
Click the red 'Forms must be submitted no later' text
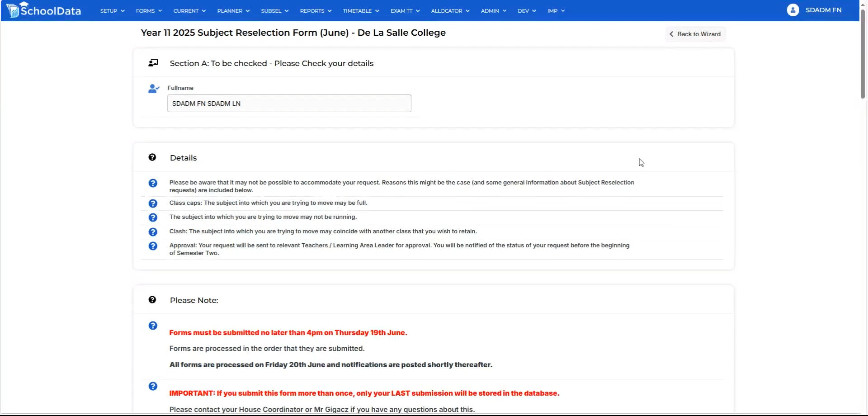click(288, 333)
